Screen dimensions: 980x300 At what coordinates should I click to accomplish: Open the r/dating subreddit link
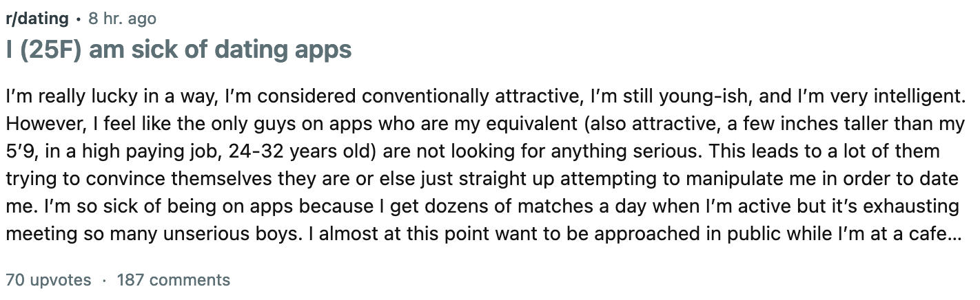coord(37,19)
